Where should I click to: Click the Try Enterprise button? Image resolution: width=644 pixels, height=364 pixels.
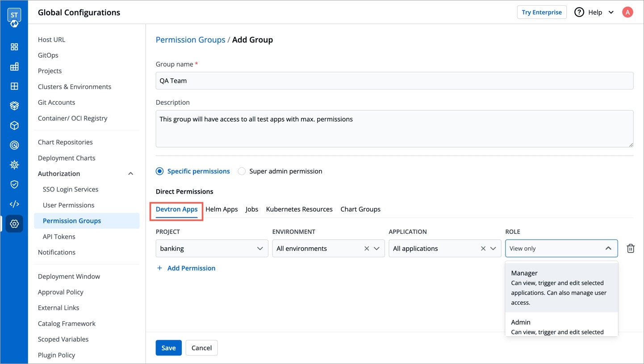click(x=542, y=12)
